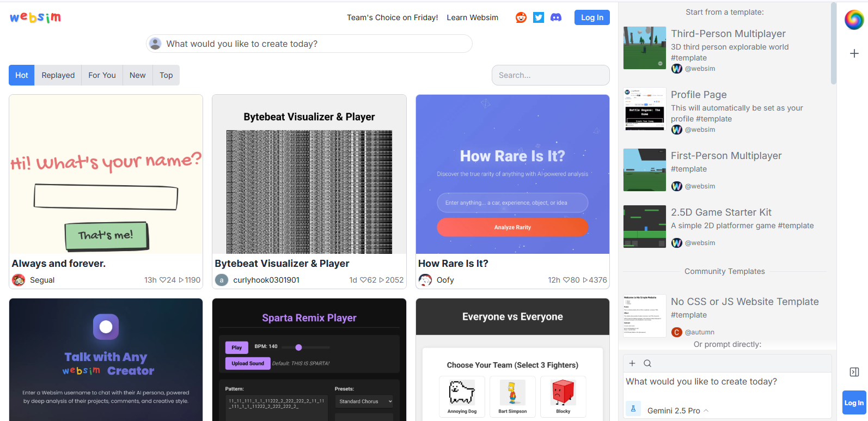Select the Annoying Dog fighter
Image resolution: width=868 pixels, height=421 pixels.
point(462,397)
